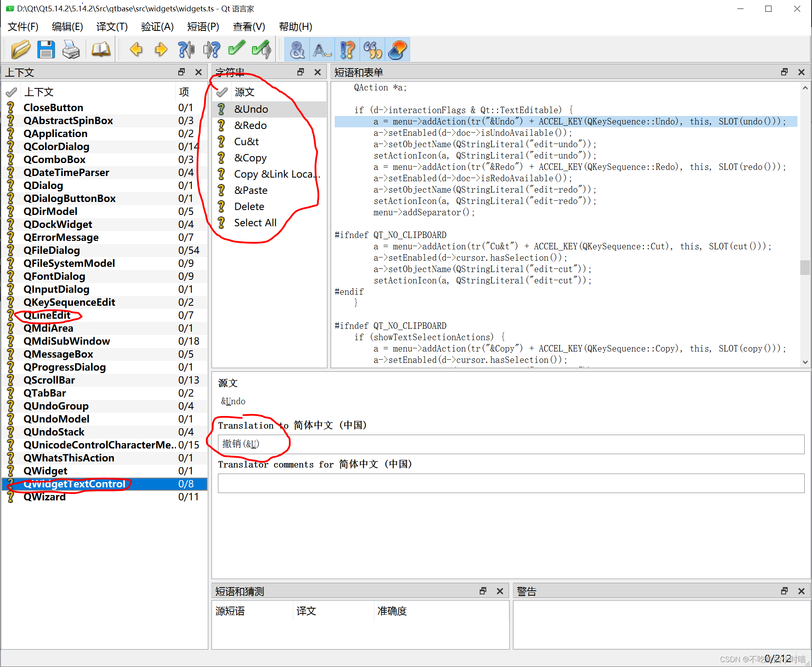The height and width of the screenshot is (667, 812).
Task: Open the phrase book icon
Action: (x=100, y=49)
